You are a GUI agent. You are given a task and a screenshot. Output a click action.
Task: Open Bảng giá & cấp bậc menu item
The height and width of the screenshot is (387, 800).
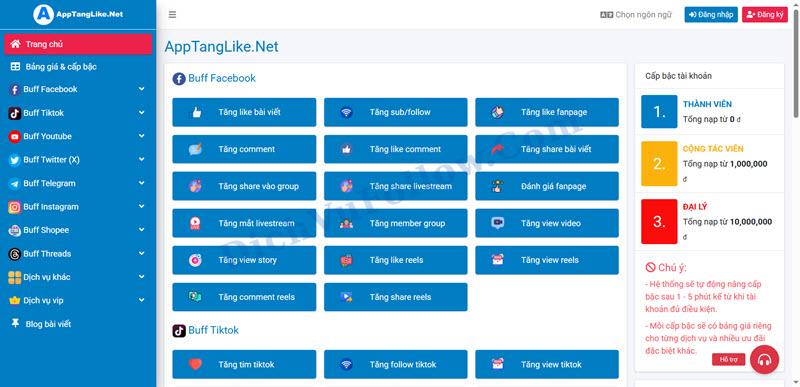[78, 67]
